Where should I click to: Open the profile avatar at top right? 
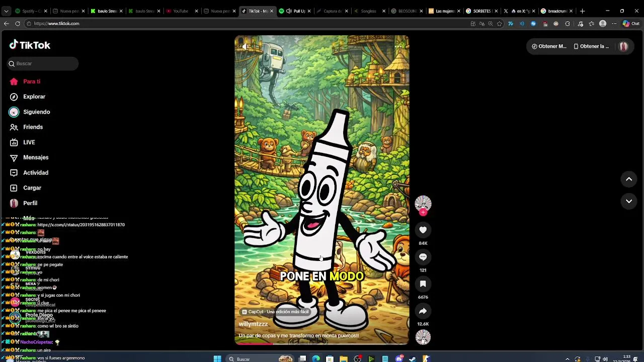coord(623,46)
